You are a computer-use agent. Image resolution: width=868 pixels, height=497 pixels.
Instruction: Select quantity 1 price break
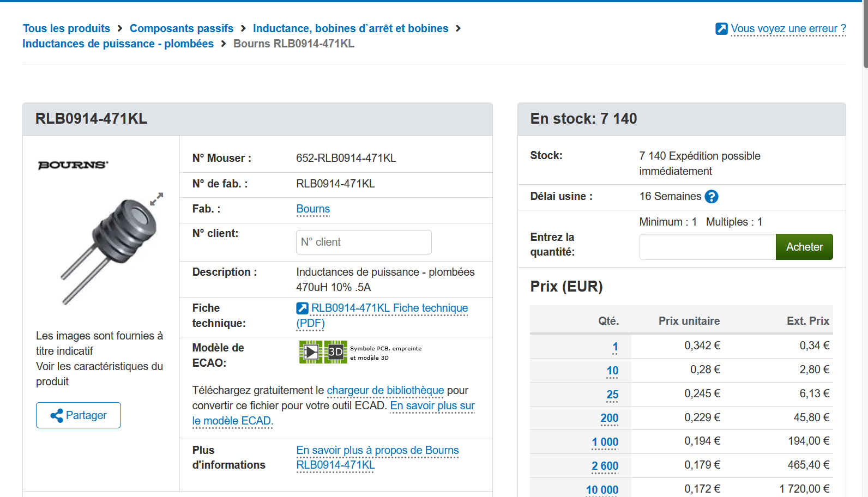pyautogui.click(x=615, y=347)
